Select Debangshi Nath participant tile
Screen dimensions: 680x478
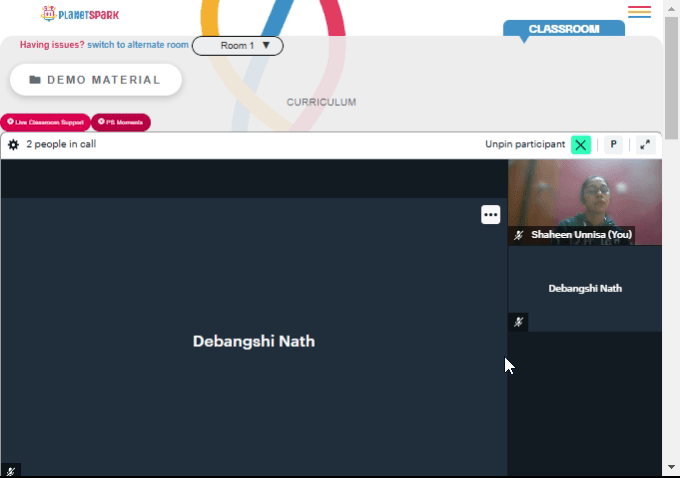pos(585,288)
